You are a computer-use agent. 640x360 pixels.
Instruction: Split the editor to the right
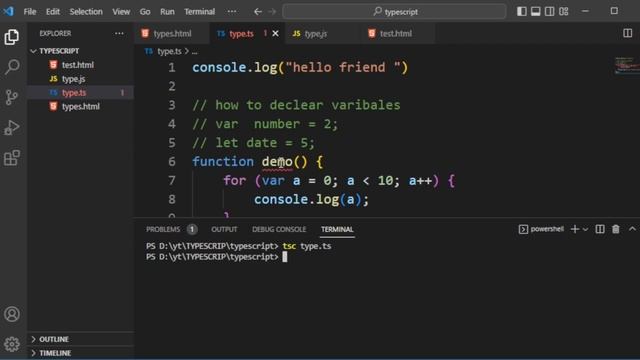627,33
